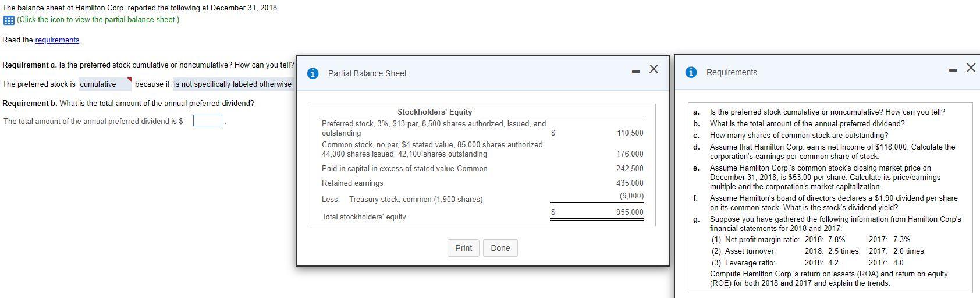Click the Requirements dialog title

(732, 72)
